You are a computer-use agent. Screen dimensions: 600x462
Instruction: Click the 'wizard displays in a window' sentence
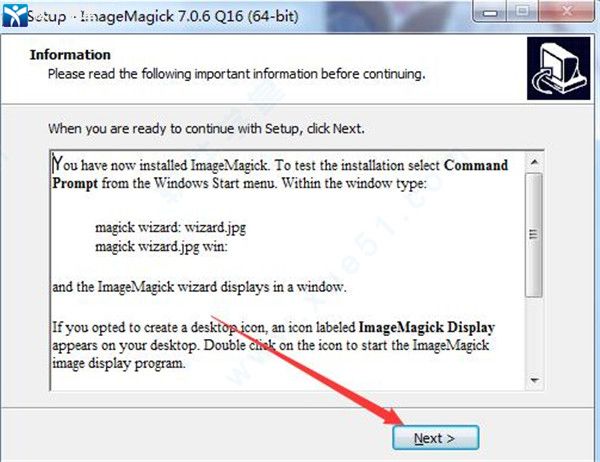199,287
